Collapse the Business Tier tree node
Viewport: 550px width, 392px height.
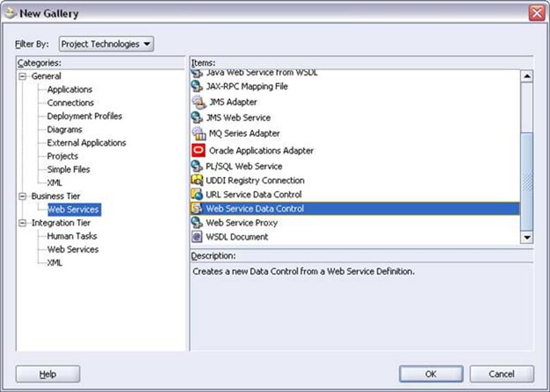(23, 196)
